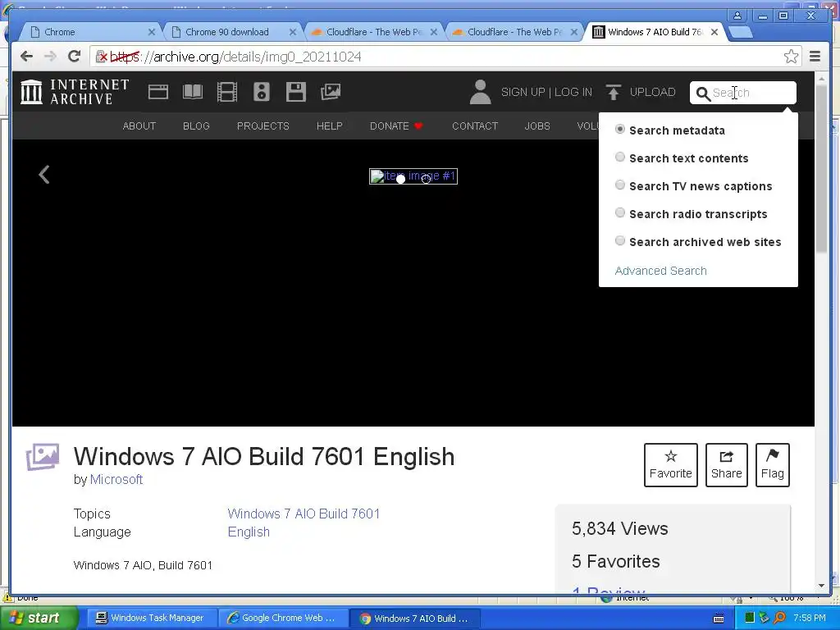The height and width of the screenshot is (630, 840).
Task: Open the ABOUT menu item
Action: 139,126
